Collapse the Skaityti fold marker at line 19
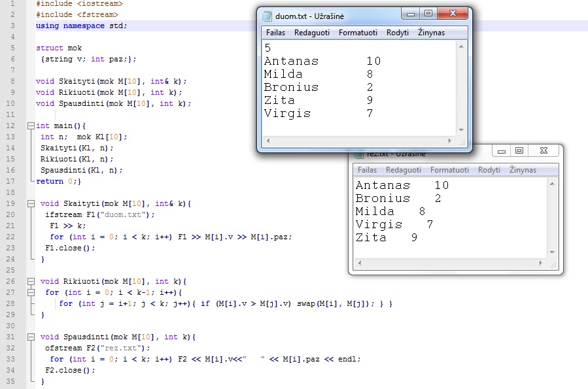The image size is (588, 389). [x=31, y=204]
